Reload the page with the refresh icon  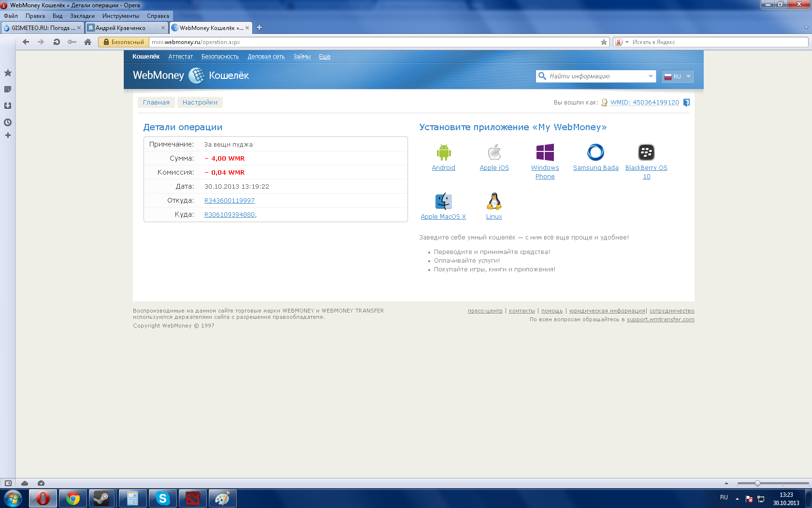point(57,42)
